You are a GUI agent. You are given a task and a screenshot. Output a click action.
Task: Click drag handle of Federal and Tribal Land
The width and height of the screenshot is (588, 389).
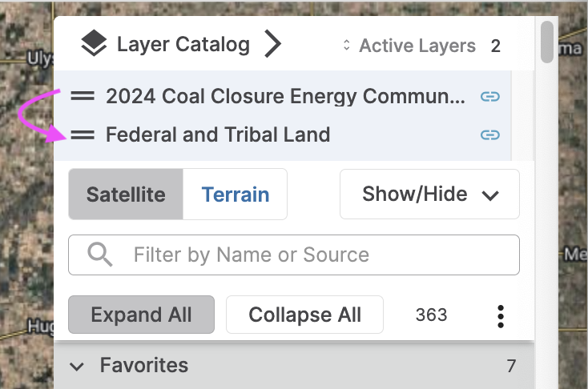[x=83, y=134]
